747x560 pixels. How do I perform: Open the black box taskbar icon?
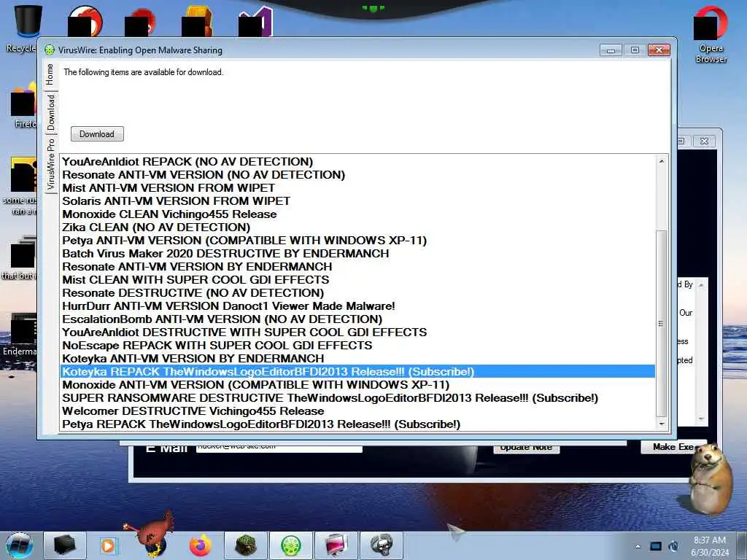point(65,545)
